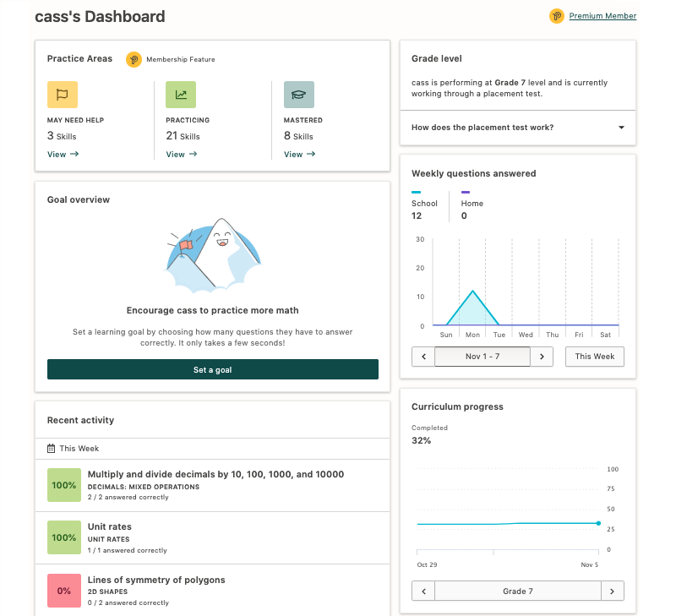The height and width of the screenshot is (616, 676).
Task: Click the calendar icon beside This Week
Action: 51,449
